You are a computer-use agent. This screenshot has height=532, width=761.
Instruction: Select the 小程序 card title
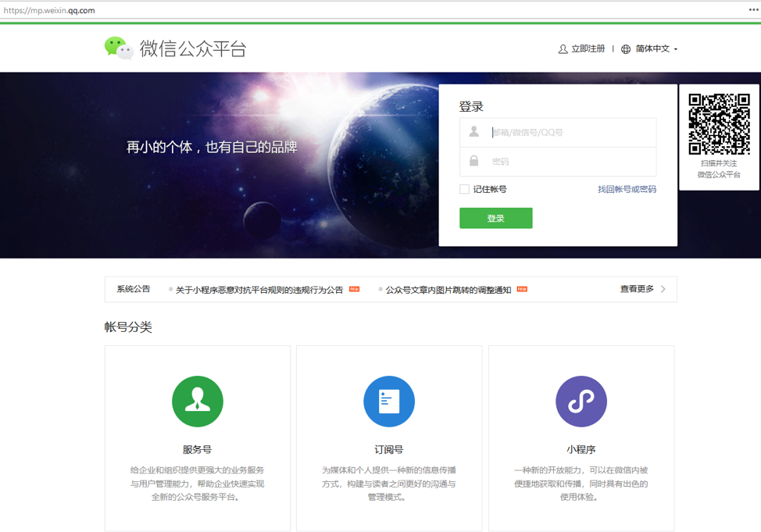pyautogui.click(x=581, y=449)
